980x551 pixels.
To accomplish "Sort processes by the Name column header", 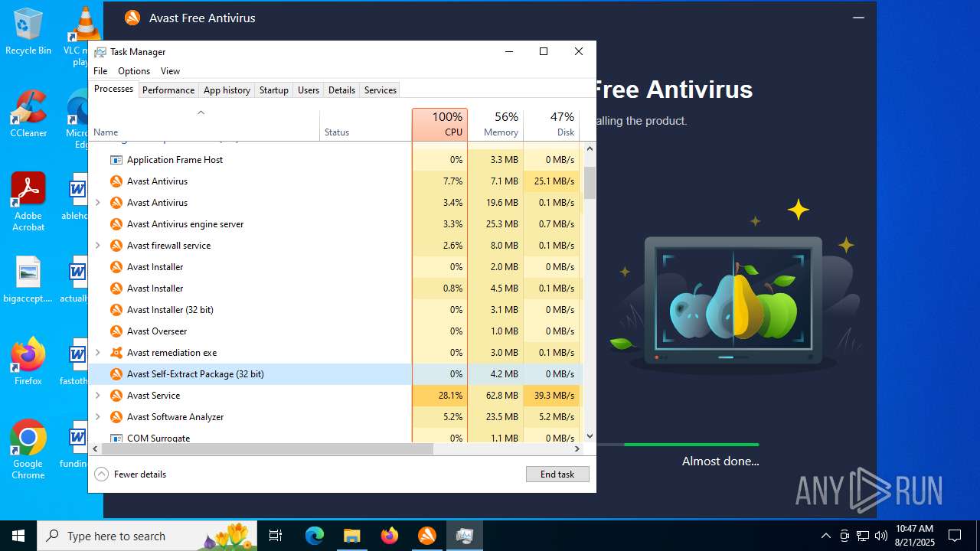I will coord(204,125).
